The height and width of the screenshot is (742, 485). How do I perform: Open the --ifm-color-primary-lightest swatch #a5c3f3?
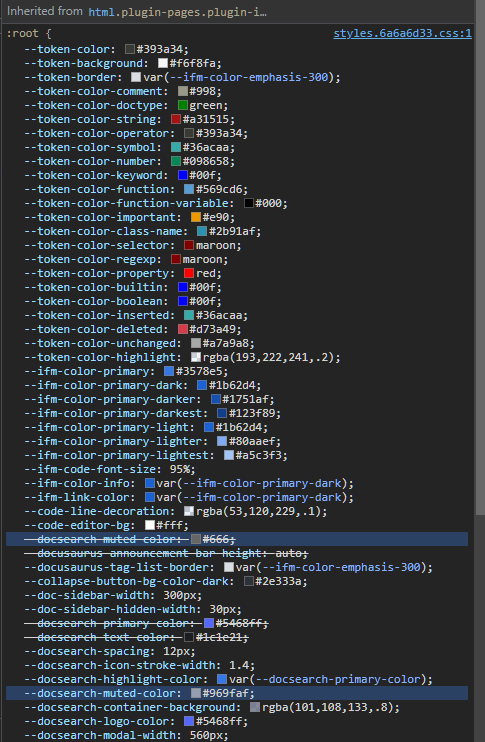(x=229, y=455)
